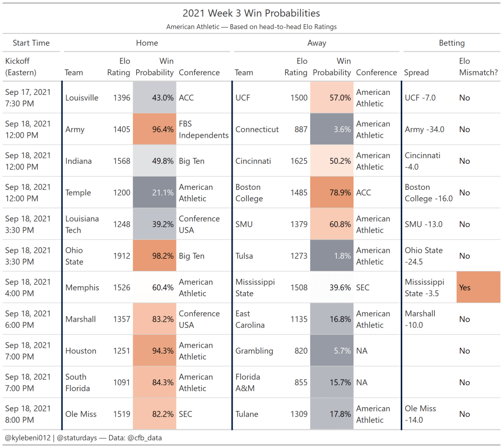Image resolution: width=503 pixels, height=448 pixels.
Task: Click the orange 'Yes' Elo mismatch cell
Action: [478, 287]
